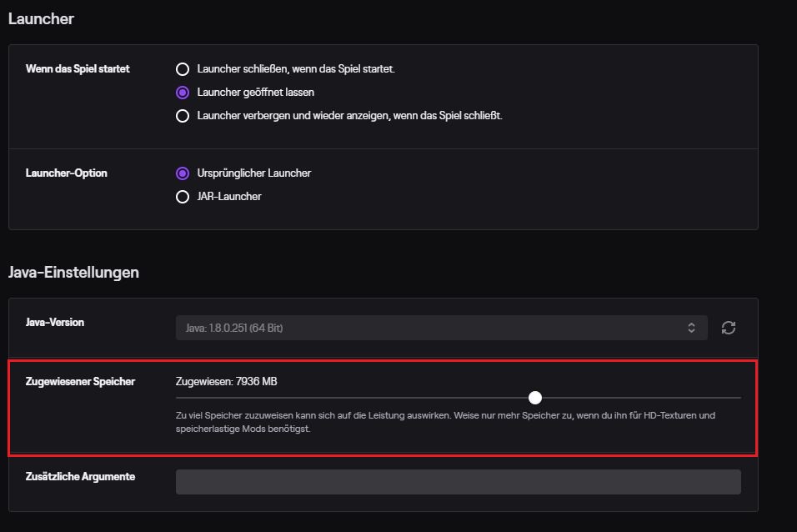Viewport: 797px width, 532px height.
Task: Click the memory warning description text
Action: [445, 422]
